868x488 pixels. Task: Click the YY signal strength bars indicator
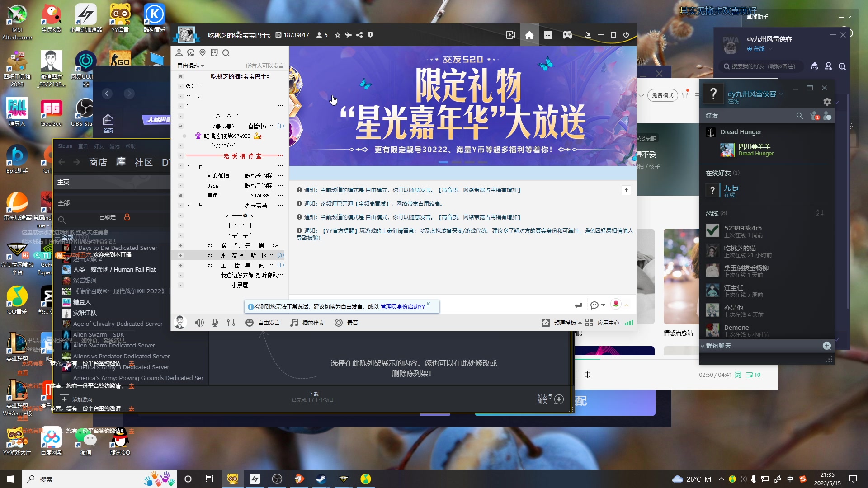coord(629,323)
